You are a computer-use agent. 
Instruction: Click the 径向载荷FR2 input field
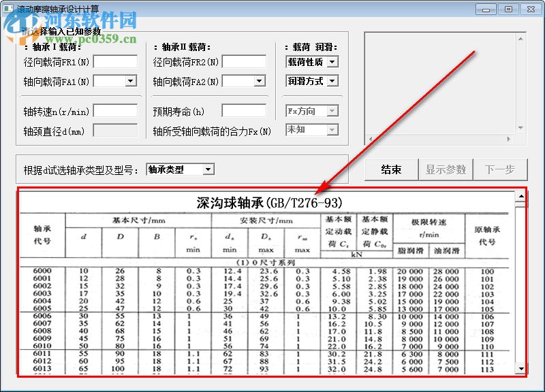tap(244, 61)
